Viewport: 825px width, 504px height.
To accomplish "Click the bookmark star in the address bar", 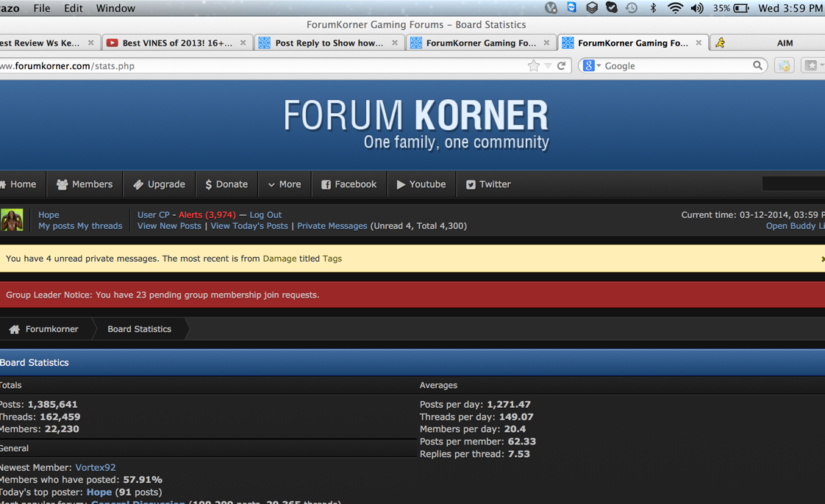I will click(x=534, y=65).
